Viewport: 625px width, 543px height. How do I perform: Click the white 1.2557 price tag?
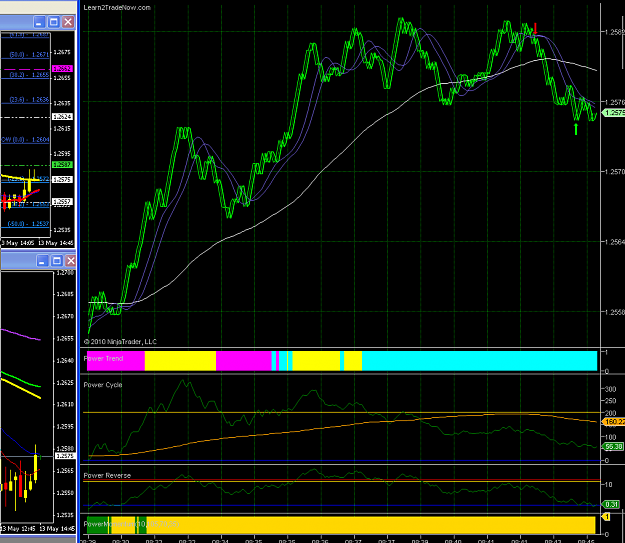(62, 202)
